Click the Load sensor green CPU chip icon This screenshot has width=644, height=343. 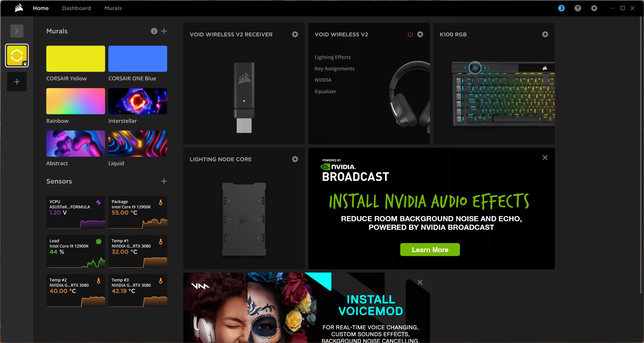99,242
